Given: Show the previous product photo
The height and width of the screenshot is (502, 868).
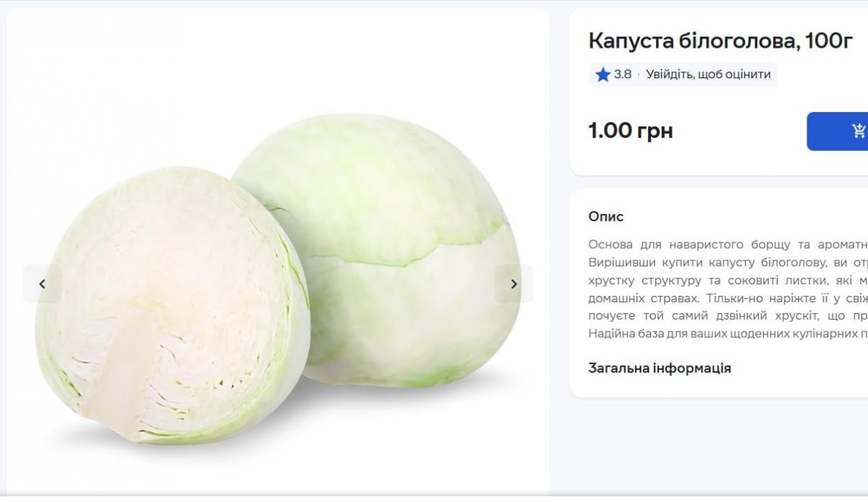Looking at the screenshot, I should pyautogui.click(x=42, y=284).
